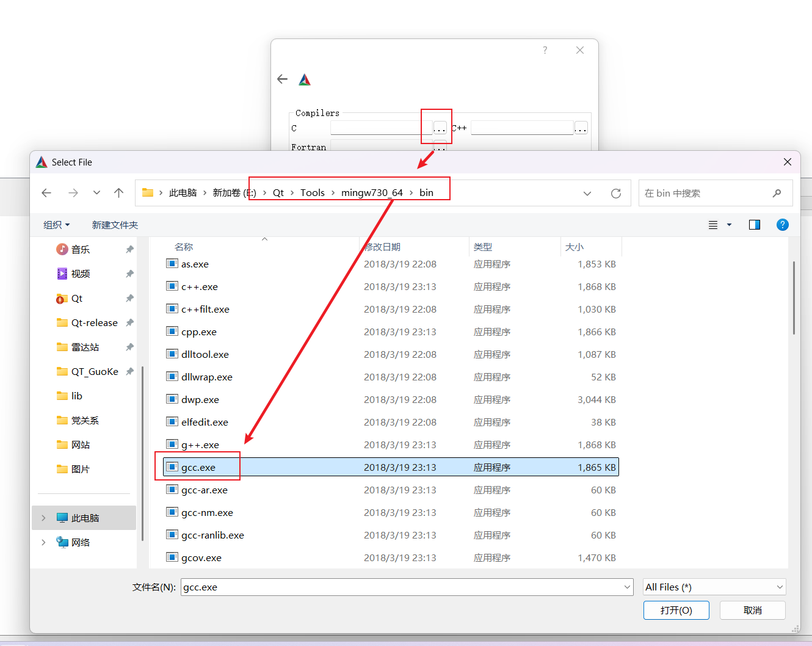
Task: Click the Tools breadcrumb in path
Action: coord(312,193)
